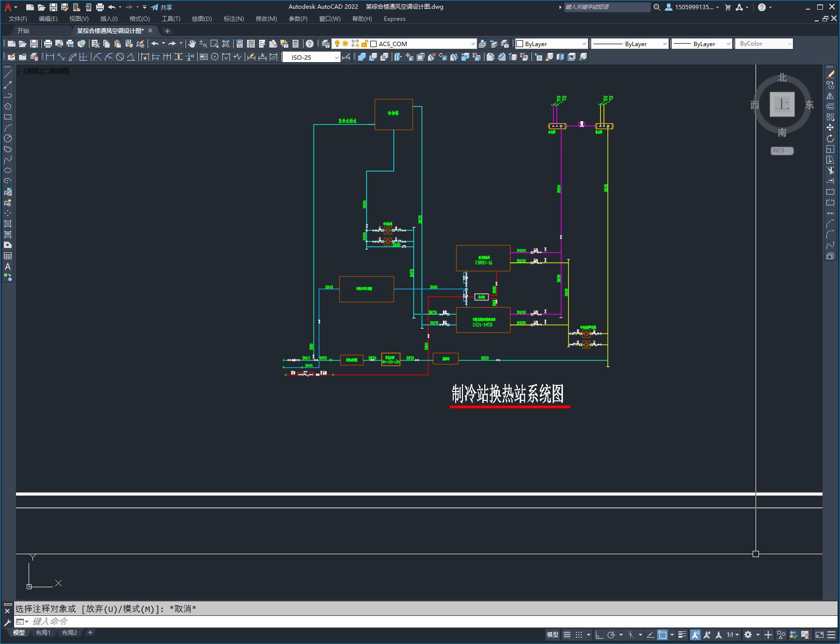Open the Hatch tool
The width and height of the screenshot is (840, 644).
pos(8,224)
